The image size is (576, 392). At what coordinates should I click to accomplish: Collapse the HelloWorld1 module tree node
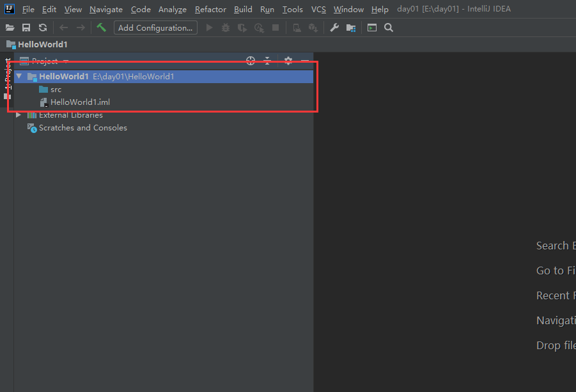[19, 76]
